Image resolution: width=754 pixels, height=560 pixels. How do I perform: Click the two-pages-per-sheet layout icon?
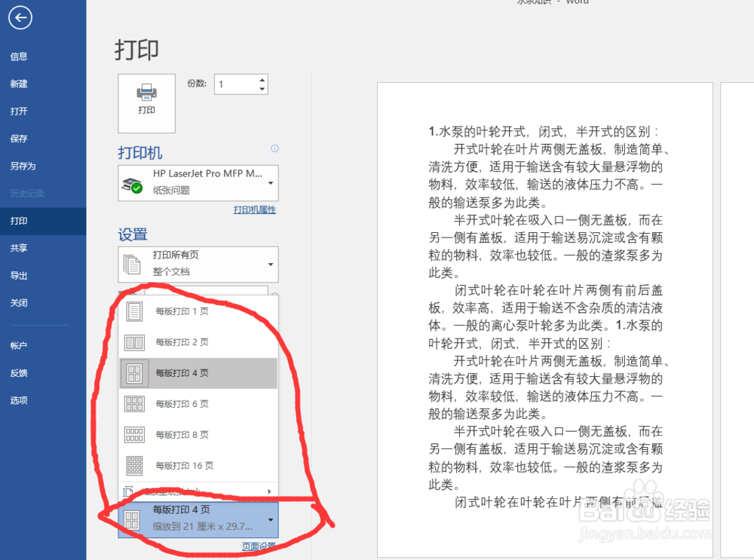pyautogui.click(x=134, y=342)
